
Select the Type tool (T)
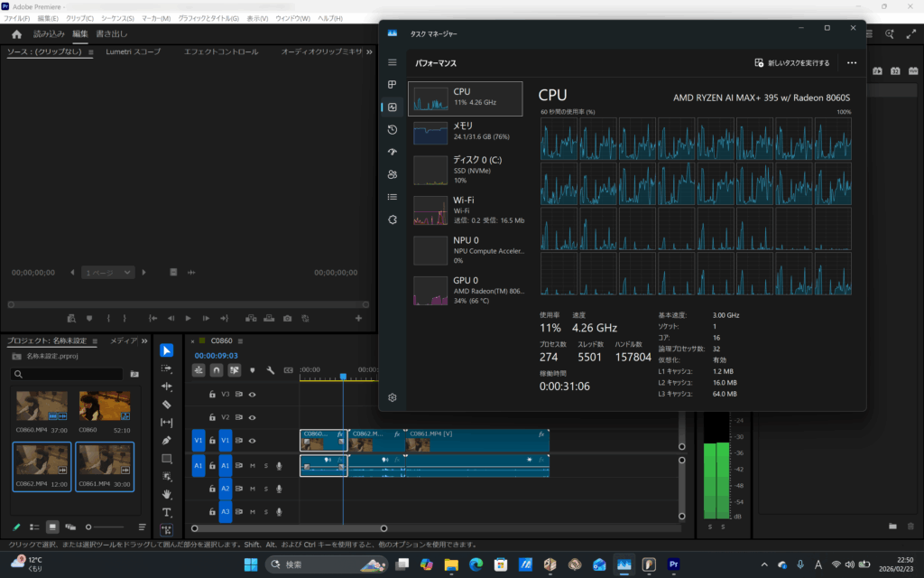(167, 512)
